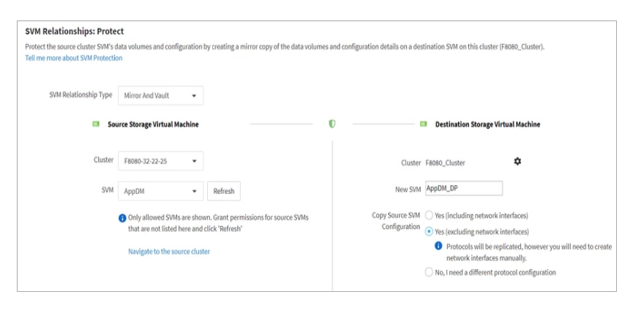Open the source SVM AppDM dropdown
Viewport: 644px width, 316px height.
pos(160,191)
